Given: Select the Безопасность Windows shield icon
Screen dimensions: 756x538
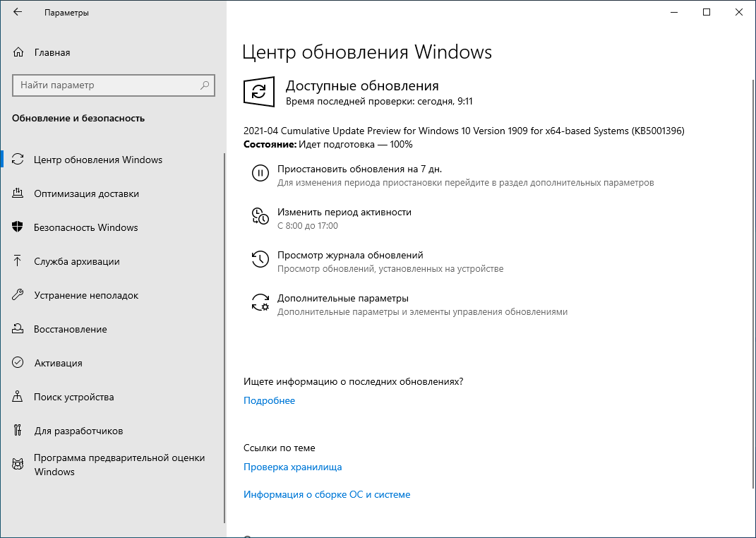Looking at the screenshot, I should pos(17,227).
